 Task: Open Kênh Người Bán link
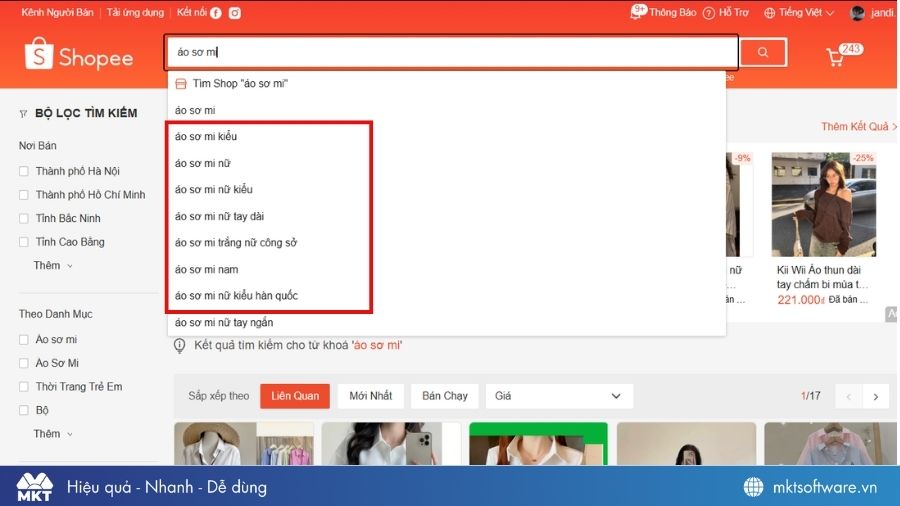pos(57,13)
